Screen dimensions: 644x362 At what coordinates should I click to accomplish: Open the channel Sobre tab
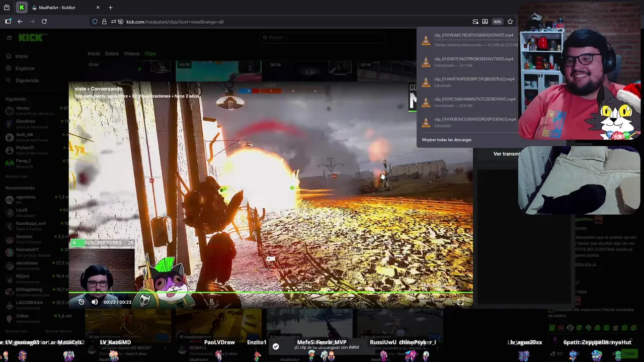[x=112, y=53]
